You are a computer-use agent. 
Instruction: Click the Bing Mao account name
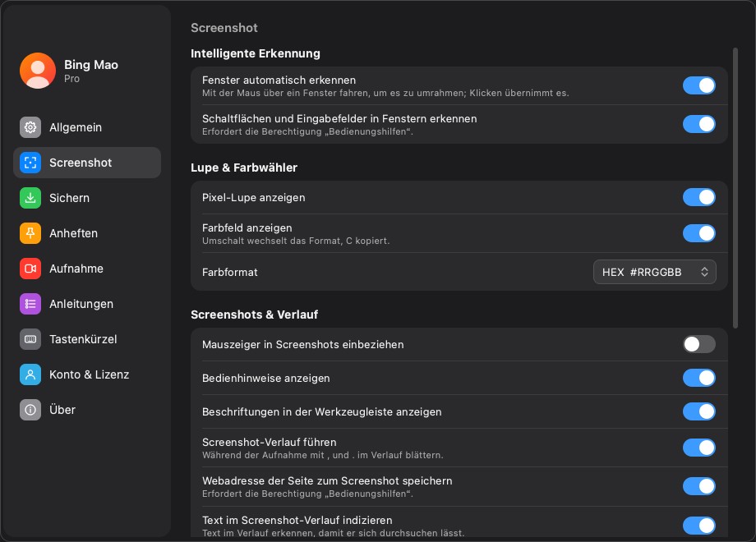coord(91,65)
